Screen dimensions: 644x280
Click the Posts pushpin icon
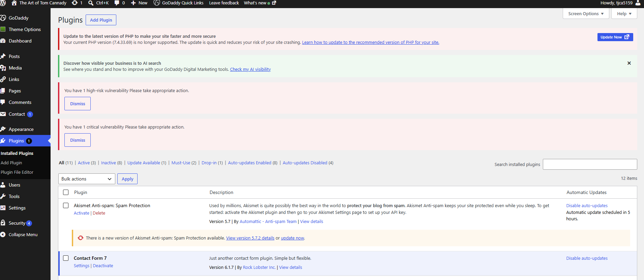3,56
